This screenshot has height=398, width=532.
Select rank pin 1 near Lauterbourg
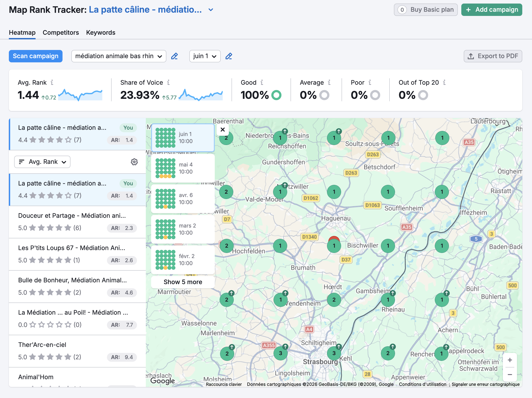[442, 138]
